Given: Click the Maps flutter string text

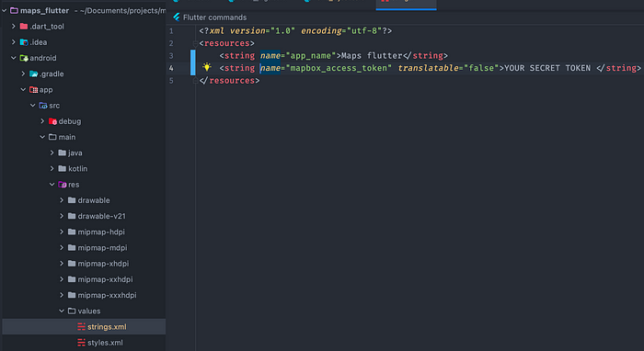Looking at the screenshot, I should pyautogui.click(x=372, y=56).
